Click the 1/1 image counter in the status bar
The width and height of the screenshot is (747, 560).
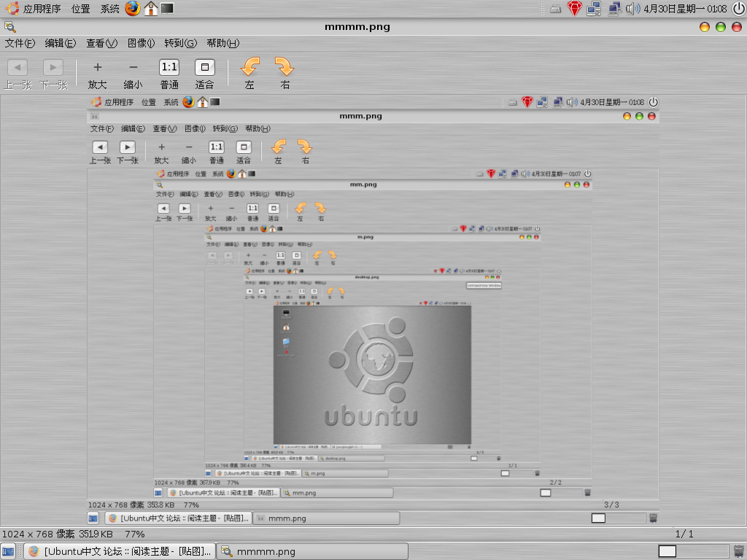684,534
